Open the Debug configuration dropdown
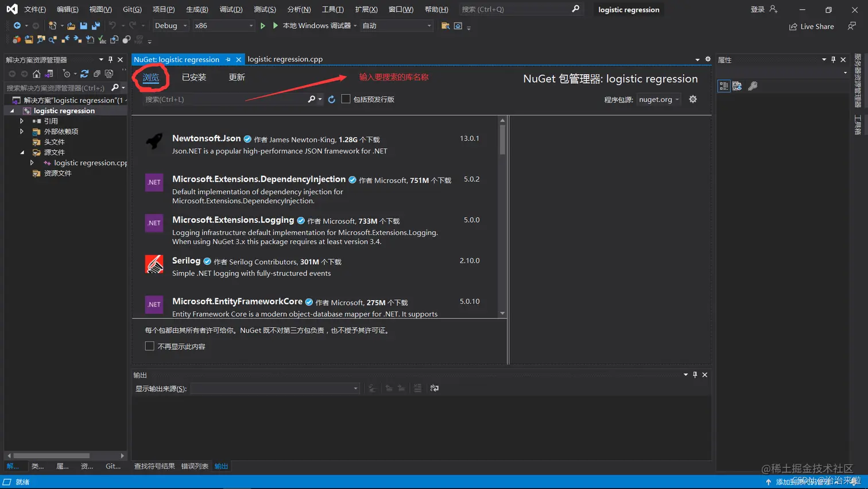 pyautogui.click(x=171, y=25)
